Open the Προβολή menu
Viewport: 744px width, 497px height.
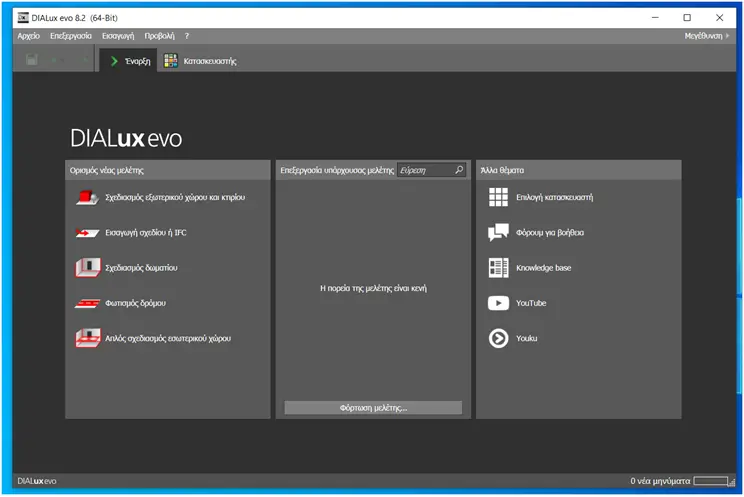(x=159, y=36)
